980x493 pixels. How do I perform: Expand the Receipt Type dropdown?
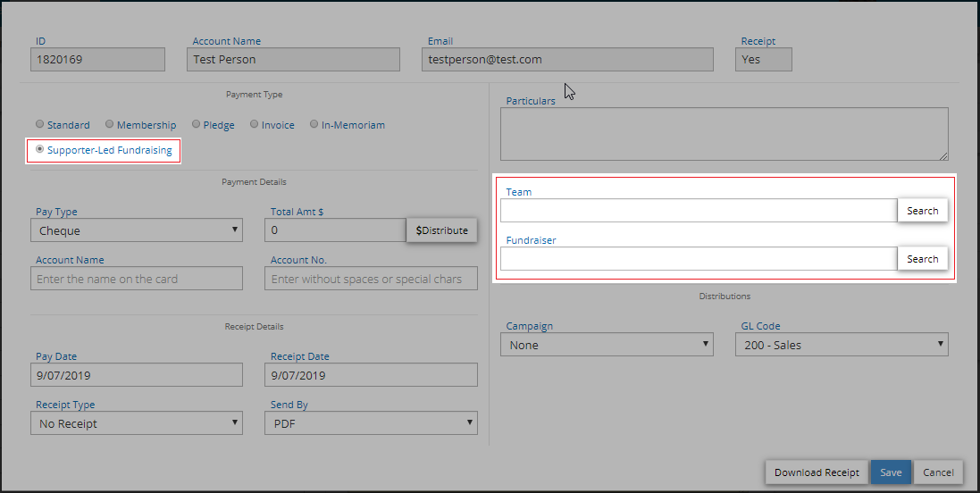coord(137,423)
